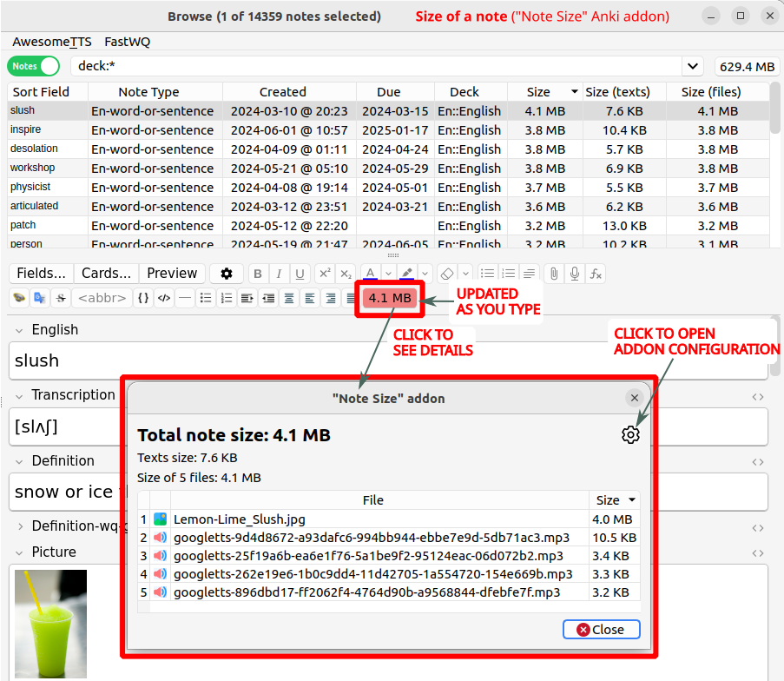Screen dimensions: 784x681
Task: Apply Underline formatting
Action: 300,274
